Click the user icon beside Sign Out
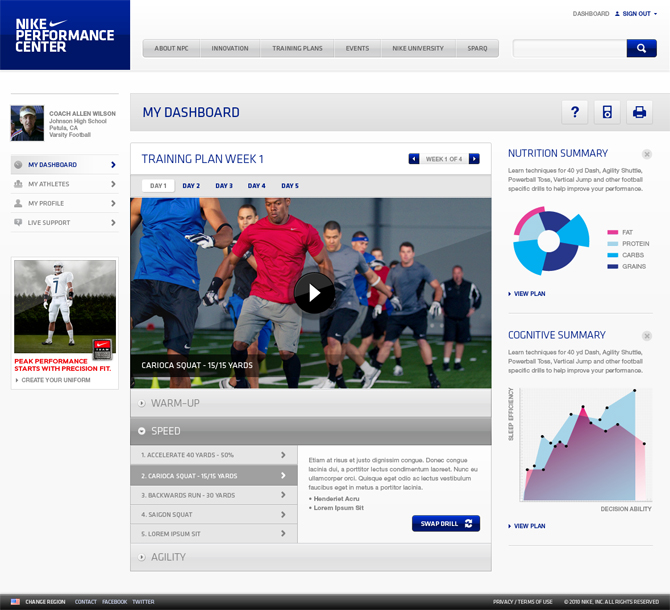This screenshot has height=610, width=670. pyautogui.click(x=617, y=14)
